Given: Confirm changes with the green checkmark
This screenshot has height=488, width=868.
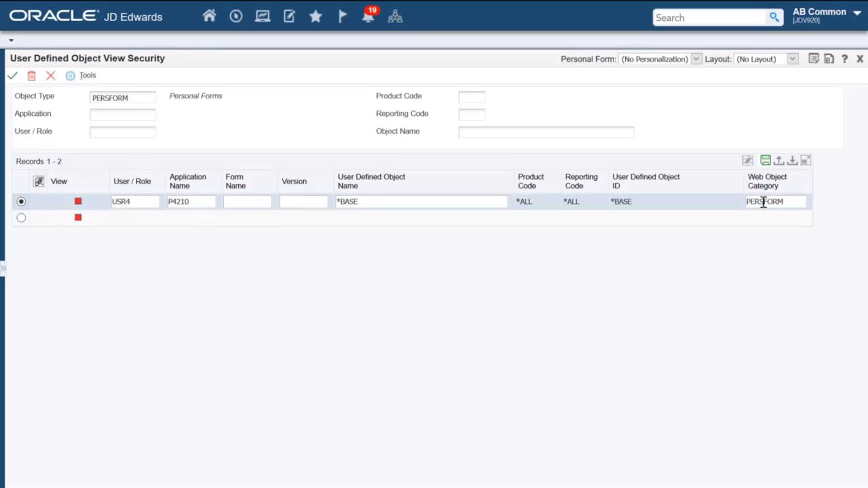Looking at the screenshot, I should pyautogui.click(x=12, y=75).
